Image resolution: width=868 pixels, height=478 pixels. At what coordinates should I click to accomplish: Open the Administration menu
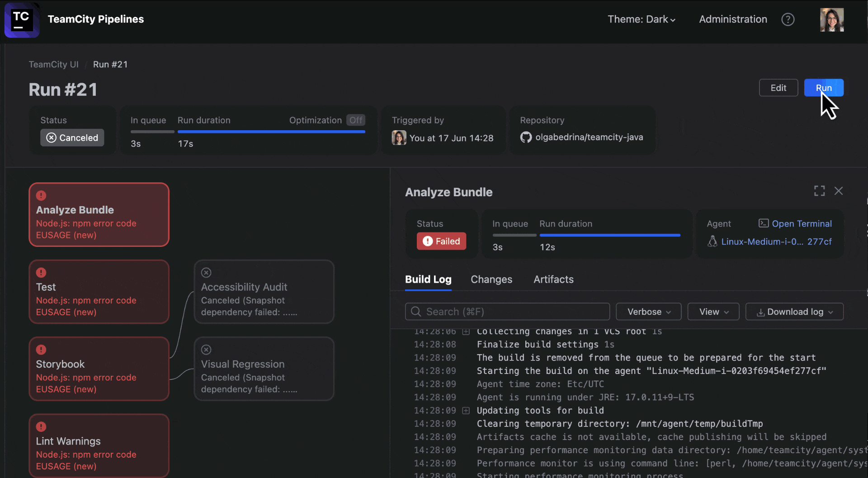coord(733,19)
